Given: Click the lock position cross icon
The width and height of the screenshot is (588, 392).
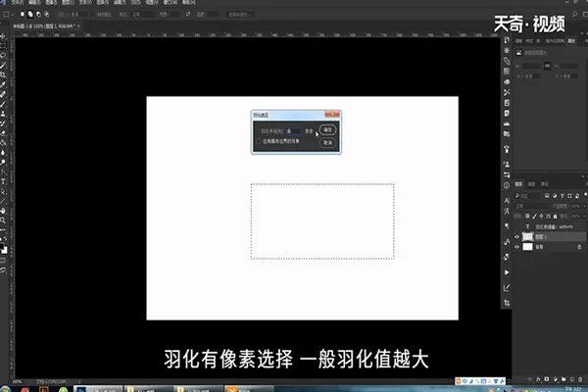Looking at the screenshot, I should pos(541,216).
